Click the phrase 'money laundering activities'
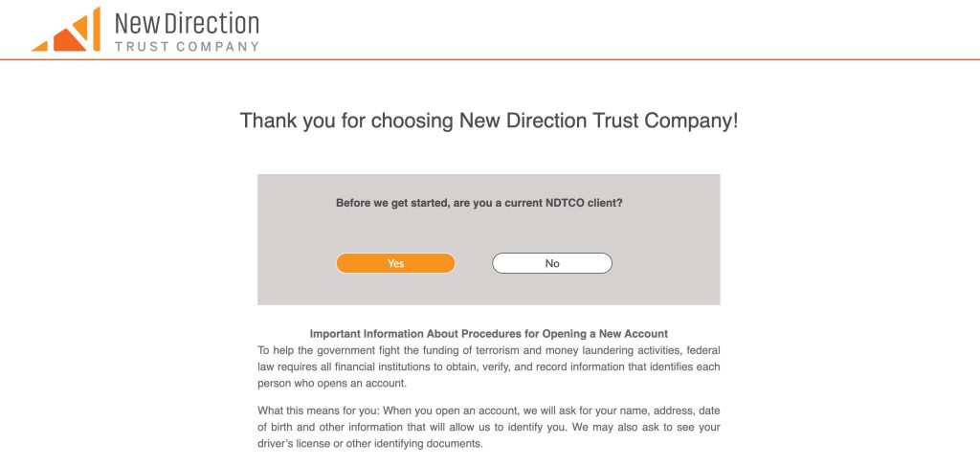 [604, 350]
